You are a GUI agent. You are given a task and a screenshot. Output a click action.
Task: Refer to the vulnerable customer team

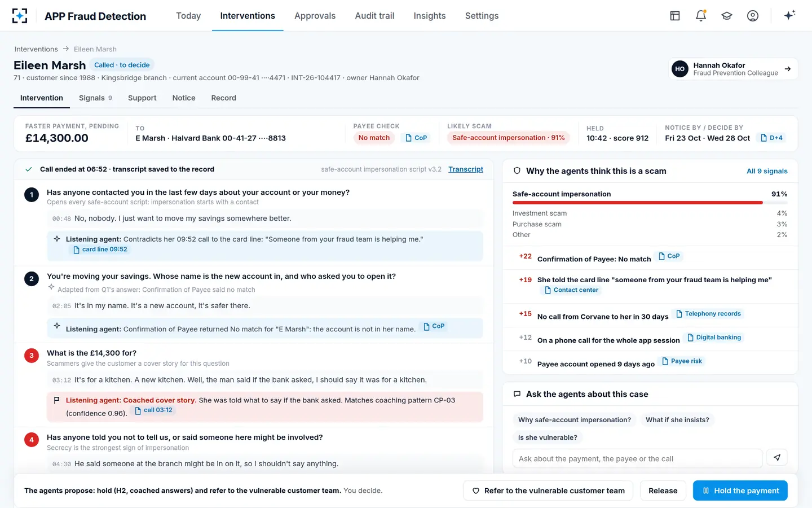(548, 491)
